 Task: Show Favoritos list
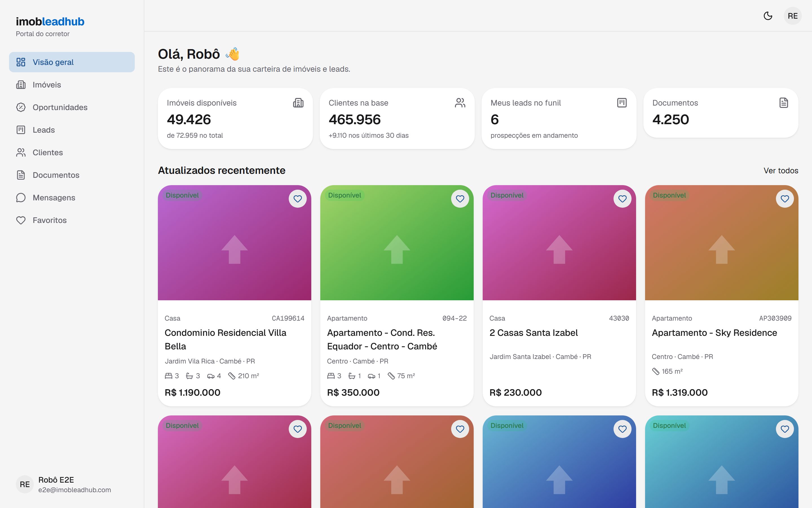pyautogui.click(x=72, y=220)
